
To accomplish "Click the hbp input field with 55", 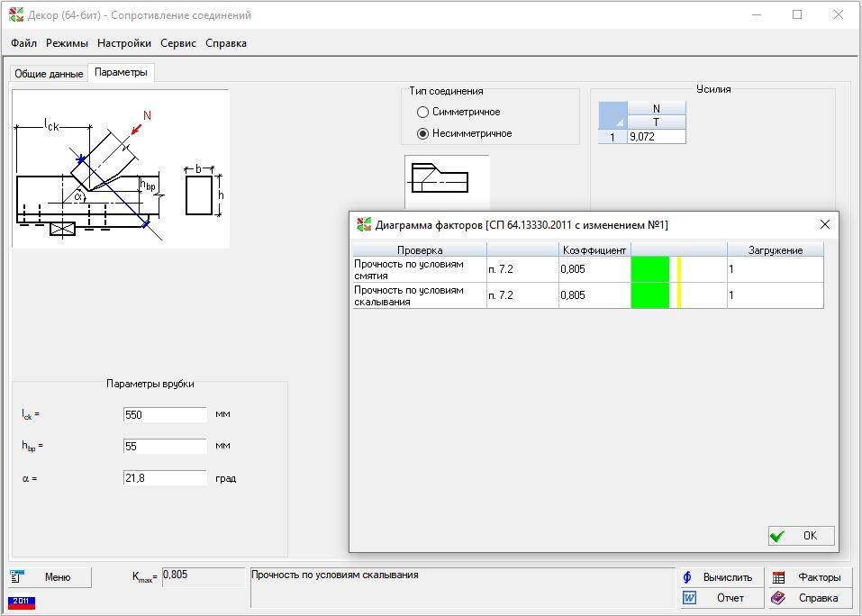I will [165, 446].
